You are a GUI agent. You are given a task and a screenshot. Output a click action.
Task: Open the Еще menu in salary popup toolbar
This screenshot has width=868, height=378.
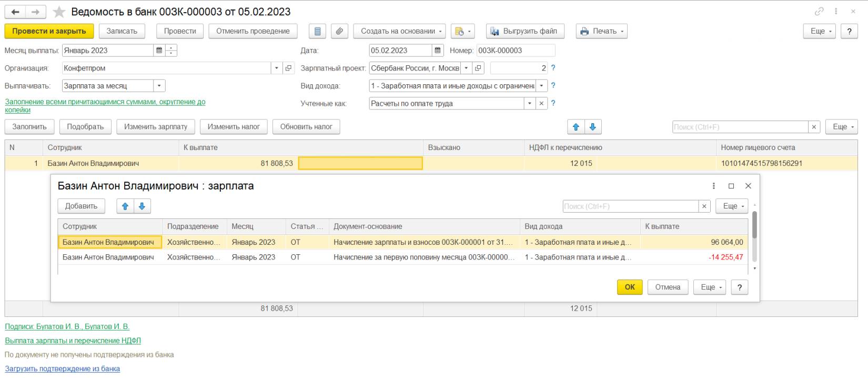[x=731, y=206]
